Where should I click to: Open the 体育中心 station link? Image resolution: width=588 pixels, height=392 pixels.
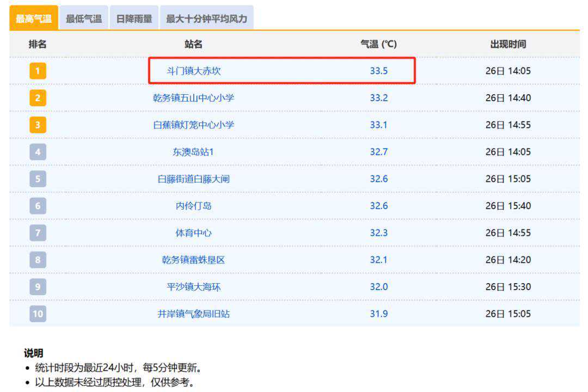click(194, 233)
